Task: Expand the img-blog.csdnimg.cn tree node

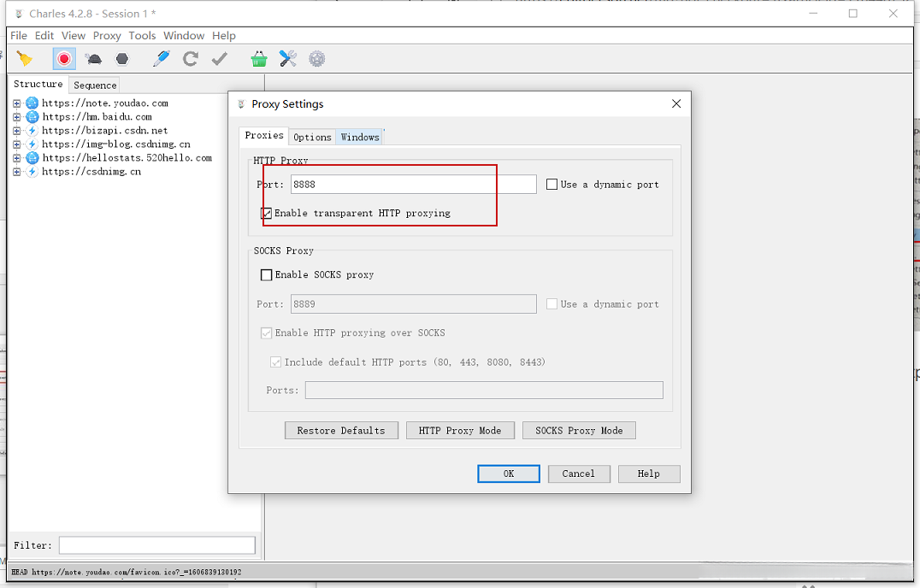Action: (16, 144)
